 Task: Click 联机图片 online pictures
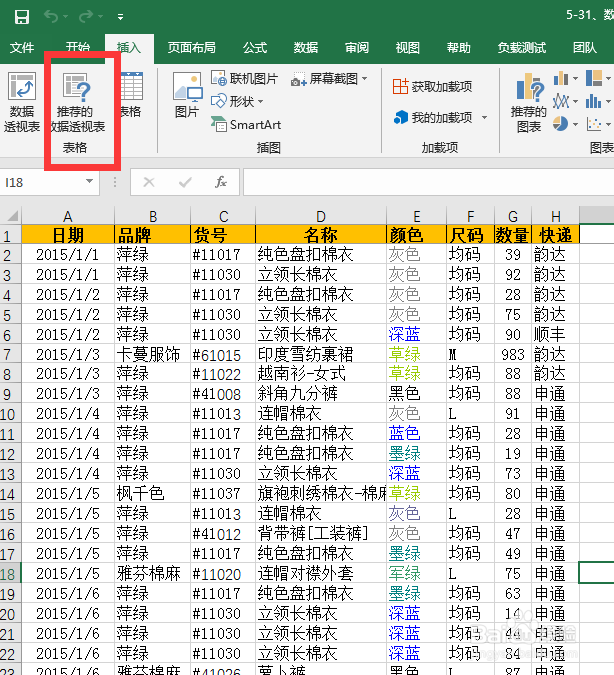coord(245,78)
